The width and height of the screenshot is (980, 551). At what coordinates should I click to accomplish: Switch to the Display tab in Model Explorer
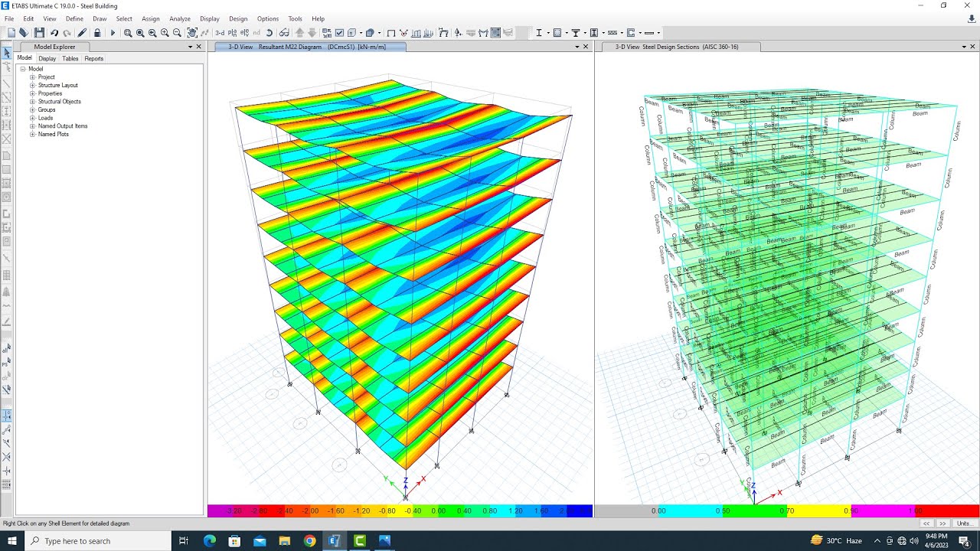[47, 58]
